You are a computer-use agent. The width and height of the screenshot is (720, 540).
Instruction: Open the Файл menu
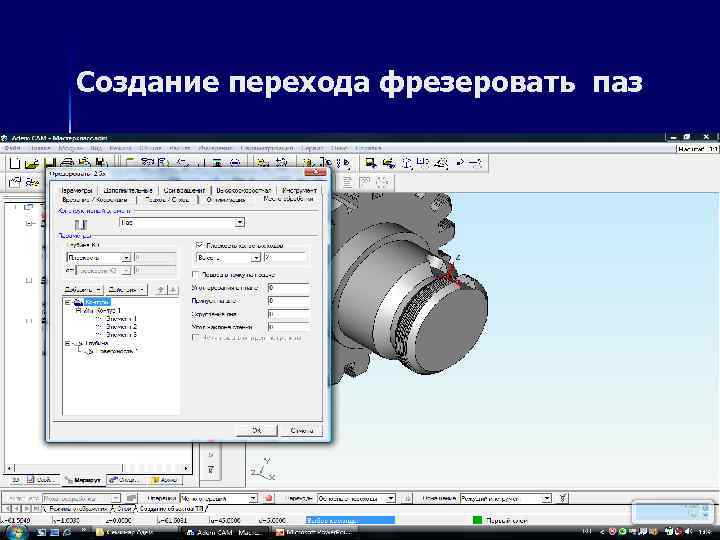(12, 148)
